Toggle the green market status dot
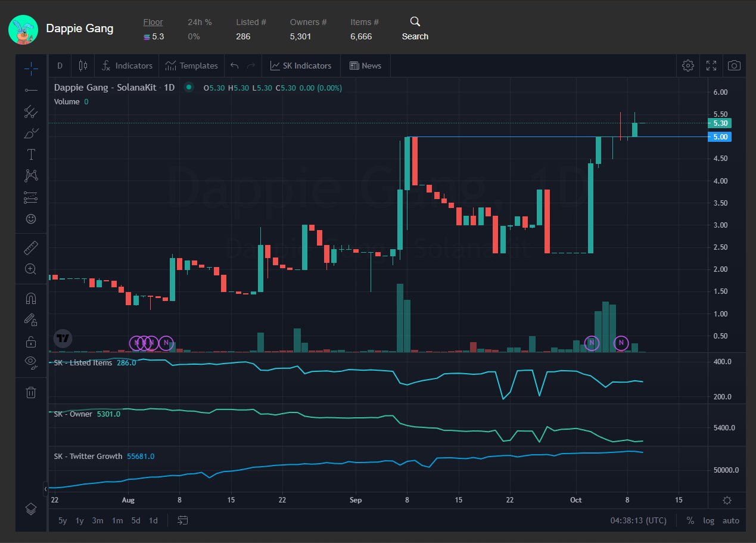The width and height of the screenshot is (756, 543). point(189,87)
